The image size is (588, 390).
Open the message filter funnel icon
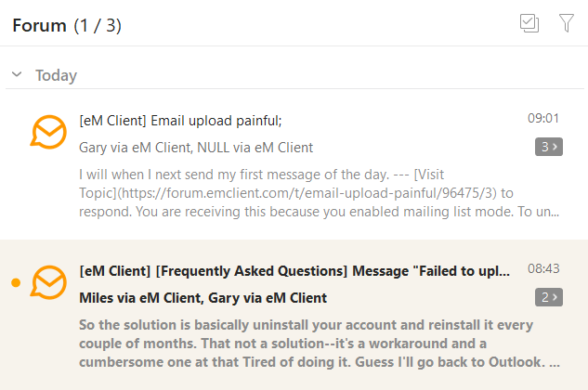567,24
